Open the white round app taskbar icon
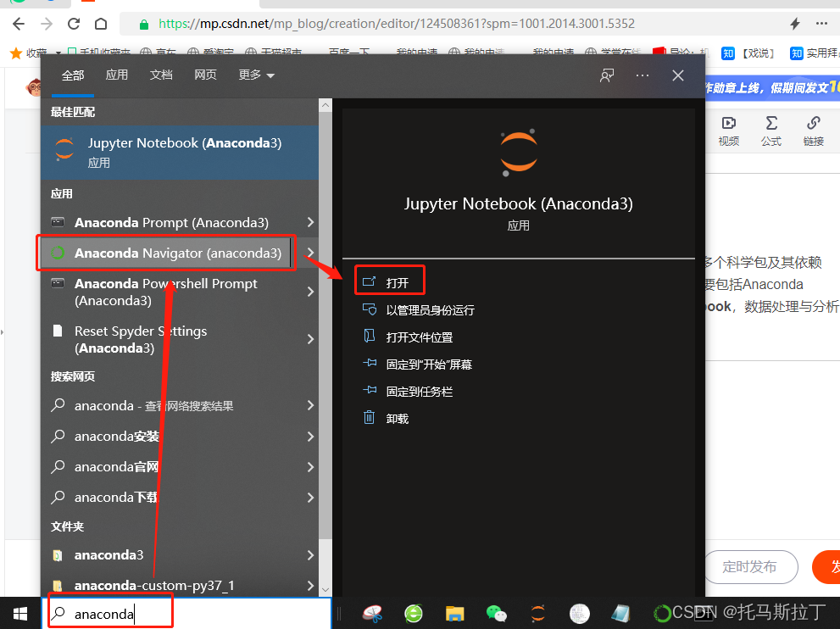The width and height of the screenshot is (840, 629). tap(579, 614)
